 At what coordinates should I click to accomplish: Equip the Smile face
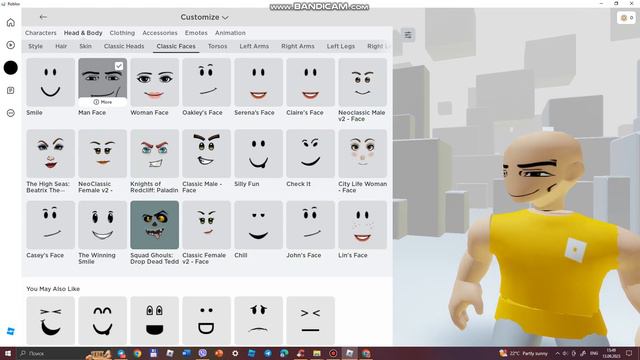51,82
